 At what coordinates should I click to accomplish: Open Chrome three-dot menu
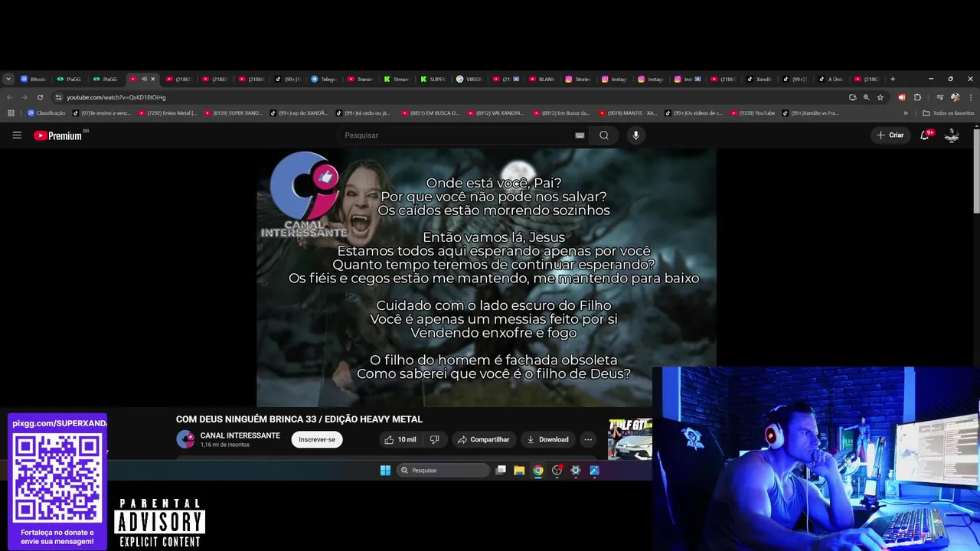pos(970,97)
